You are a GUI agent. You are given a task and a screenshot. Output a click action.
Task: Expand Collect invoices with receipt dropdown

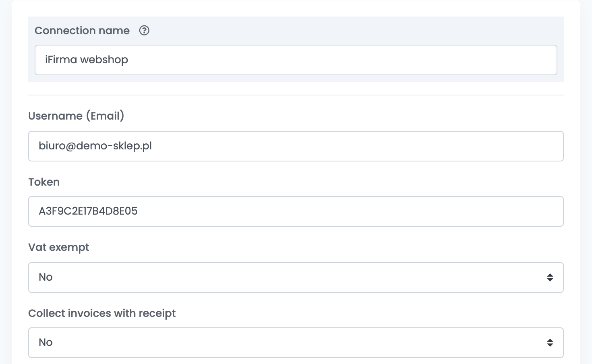click(x=296, y=343)
